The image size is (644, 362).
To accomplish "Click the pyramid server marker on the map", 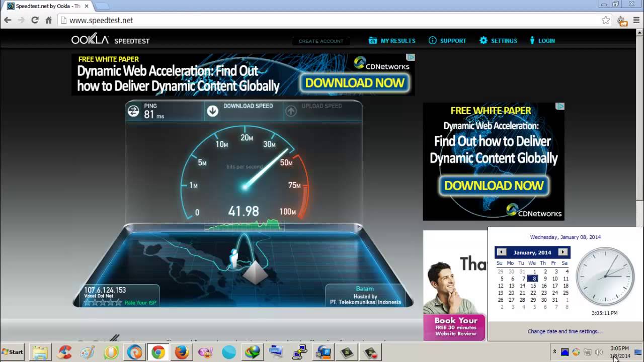I will pyautogui.click(x=255, y=273).
